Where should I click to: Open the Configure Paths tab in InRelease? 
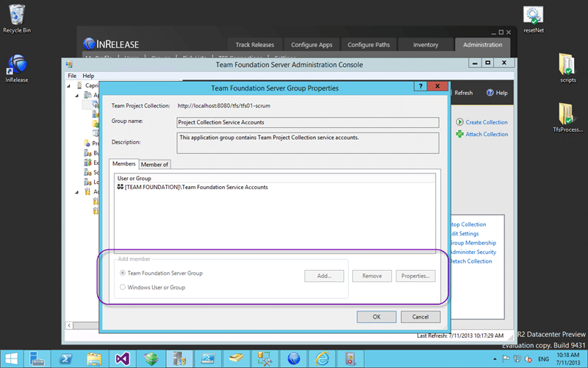click(x=369, y=45)
